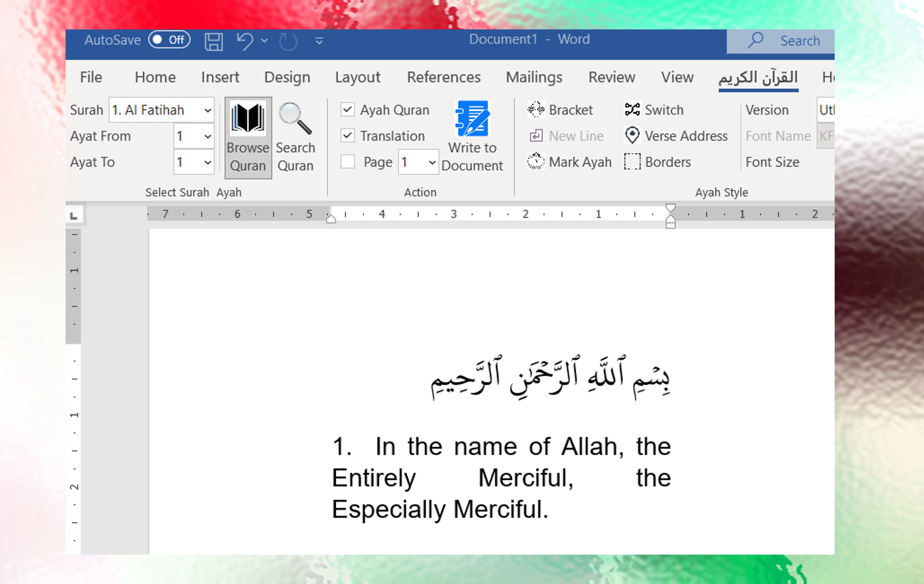Select the القرآن الكريم ribbon tab
Screen dimensions: 924x584
pyautogui.click(x=758, y=78)
